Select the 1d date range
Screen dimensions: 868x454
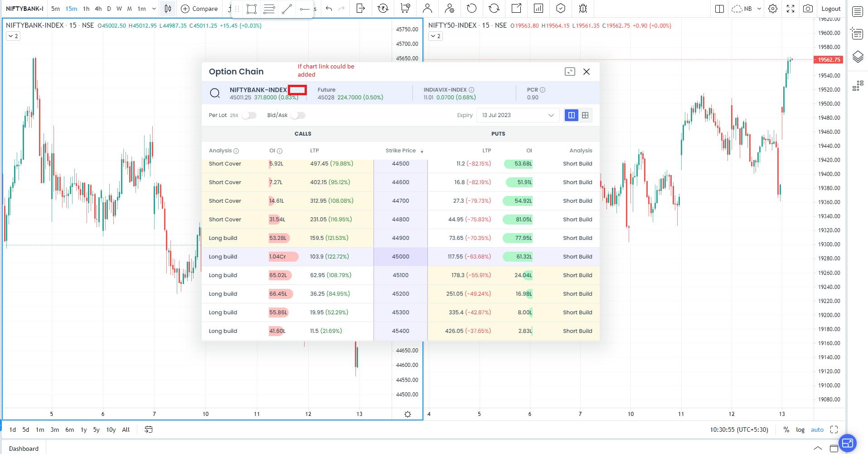[x=13, y=430]
